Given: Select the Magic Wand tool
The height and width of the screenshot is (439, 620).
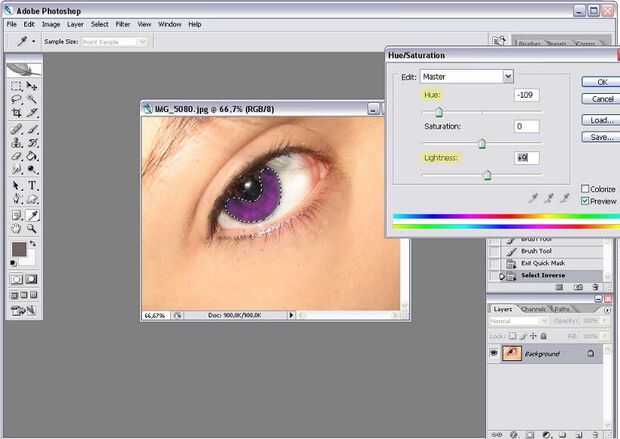Looking at the screenshot, I should pyautogui.click(x=32, y=99).
